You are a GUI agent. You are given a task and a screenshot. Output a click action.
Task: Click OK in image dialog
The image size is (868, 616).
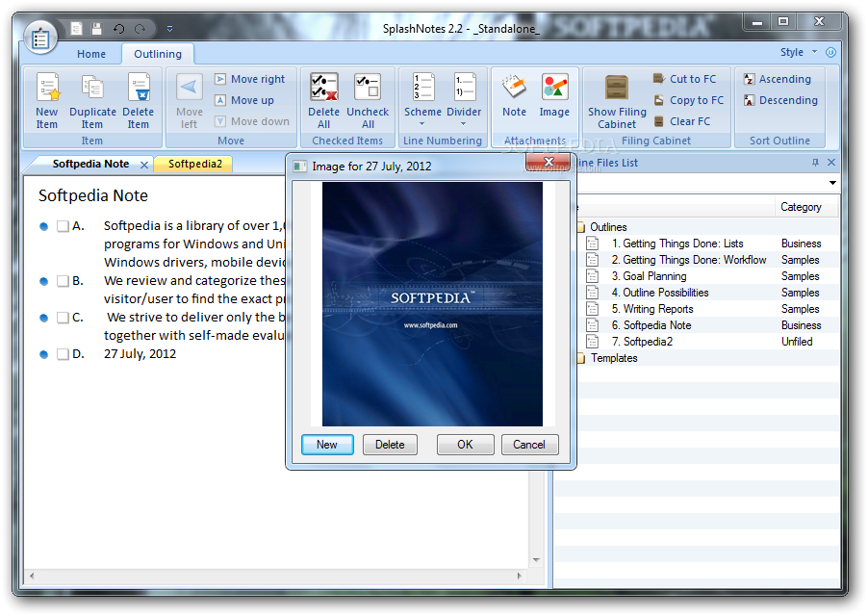click(x=465, y=445)
